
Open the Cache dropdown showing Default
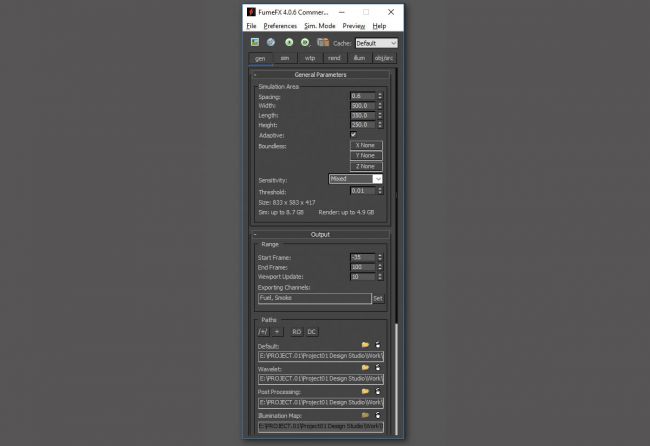[x=376, y=43]
